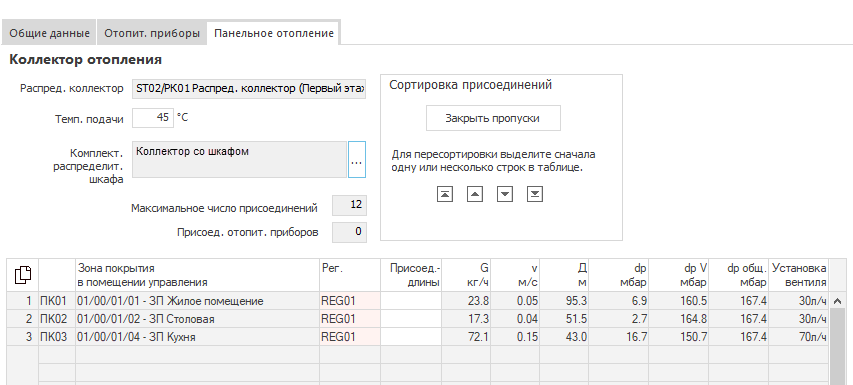Click length value 43.0
853x385 pixels.
[564, 337]
